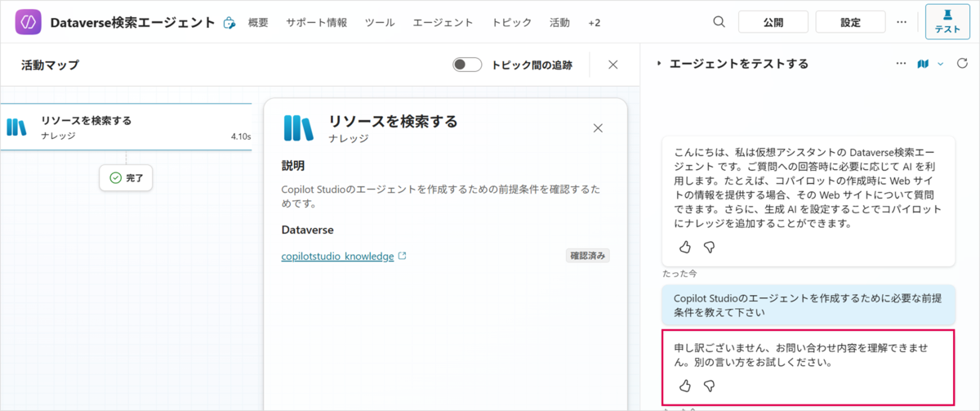The image size is (980, 411).
Task: Click the 完了 status node
Action: [126, 177]
